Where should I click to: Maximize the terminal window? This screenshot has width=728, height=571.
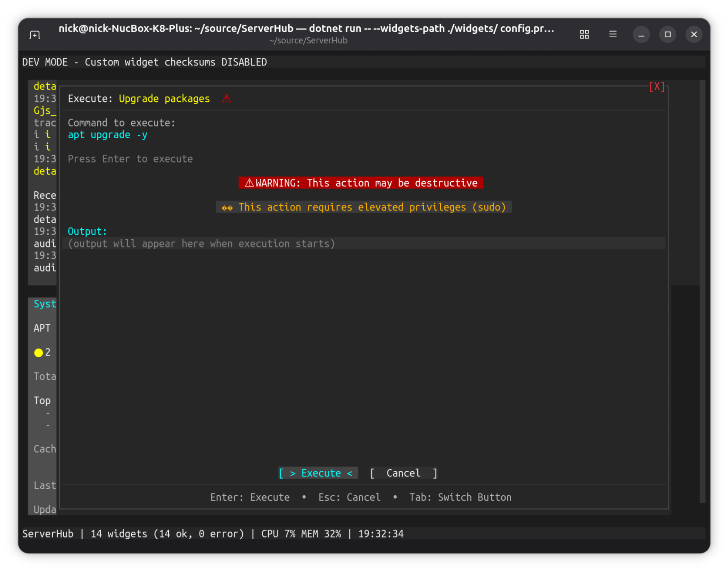point(668,34)
